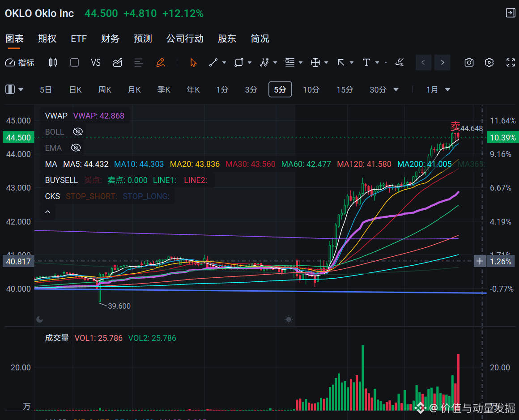This screenshot has width=519, height=420.
Task: Select the wave pattern drawing tool
Action: pyautogui.click(x=264, y=63)
